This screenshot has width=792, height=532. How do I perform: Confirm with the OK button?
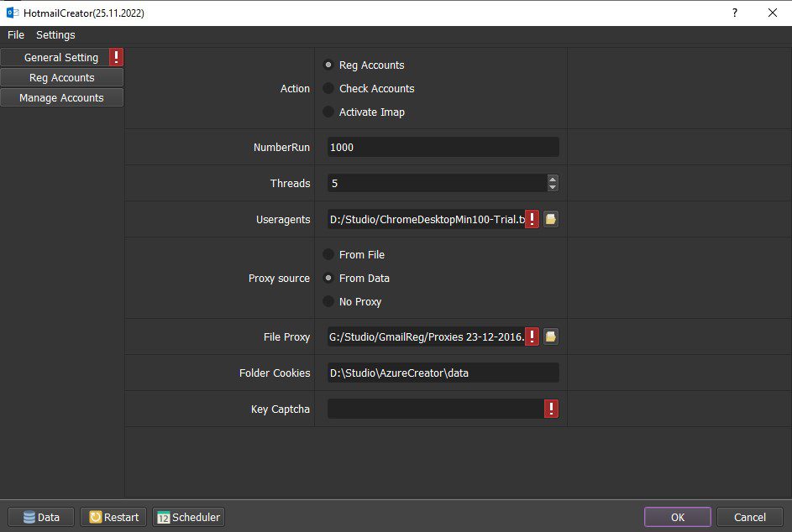click(677, 517)
